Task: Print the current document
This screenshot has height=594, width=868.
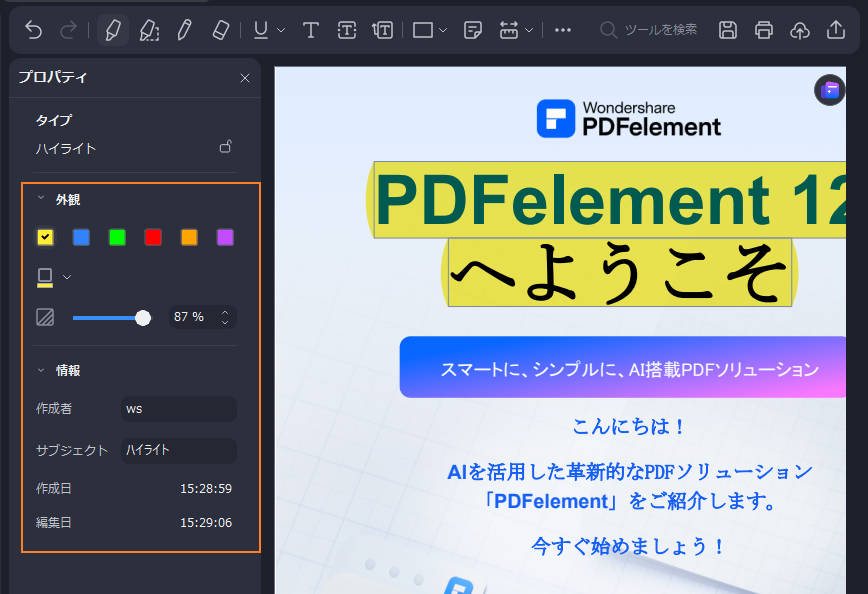Action: [764, 30]
